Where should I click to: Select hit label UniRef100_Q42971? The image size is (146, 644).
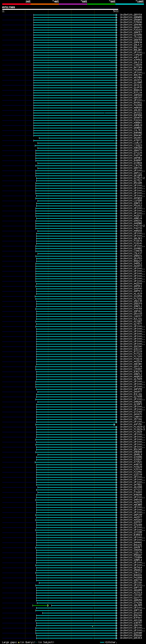coord(131,80)
